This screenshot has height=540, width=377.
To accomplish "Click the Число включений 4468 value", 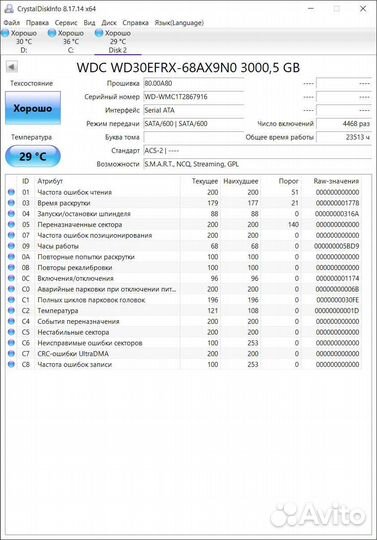I will tap(344, 124).
